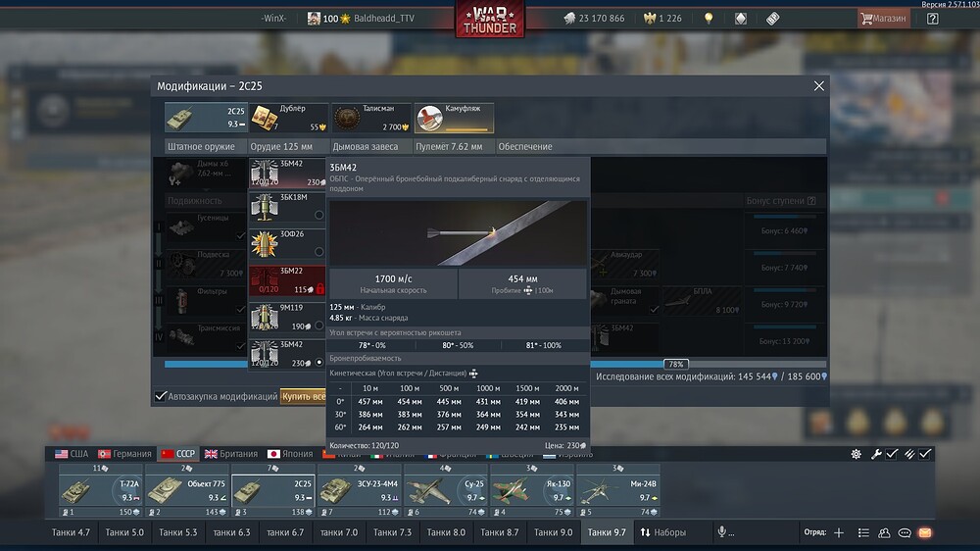Viewport: 980px width, 551px height.
Task: Click the Silver Lions 23 170 866 balance
Action: pos(594,19)
